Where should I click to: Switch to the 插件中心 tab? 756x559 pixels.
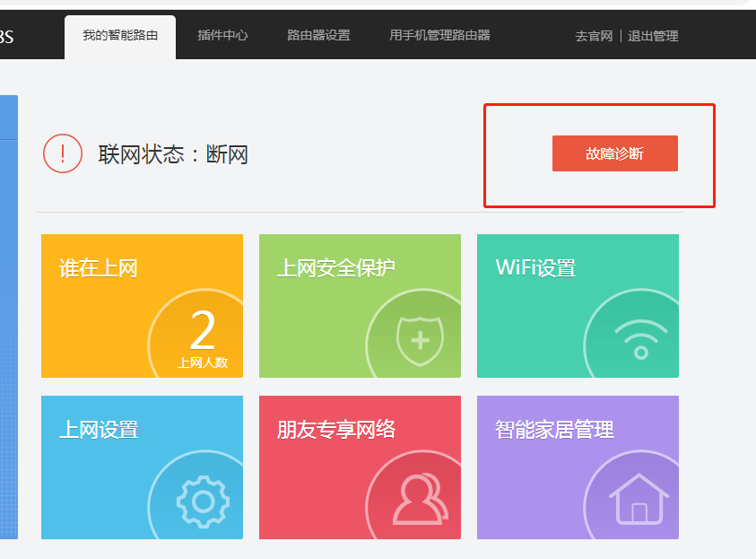pyautogui.click(x=222, y=35)
